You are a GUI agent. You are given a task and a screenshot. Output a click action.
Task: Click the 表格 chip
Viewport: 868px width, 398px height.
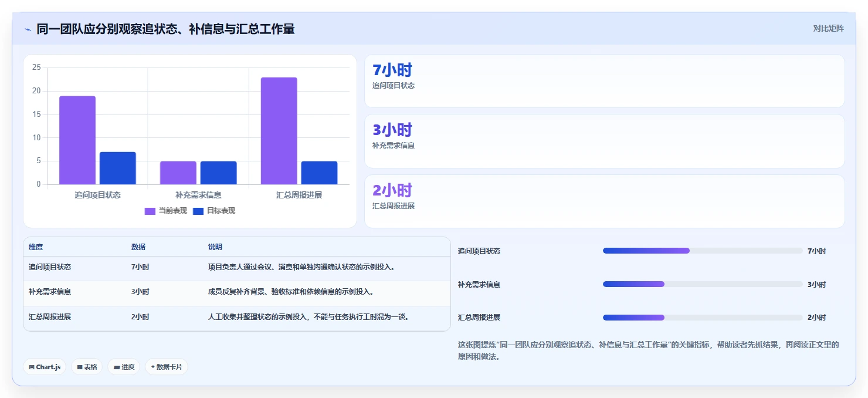[87, 367]
